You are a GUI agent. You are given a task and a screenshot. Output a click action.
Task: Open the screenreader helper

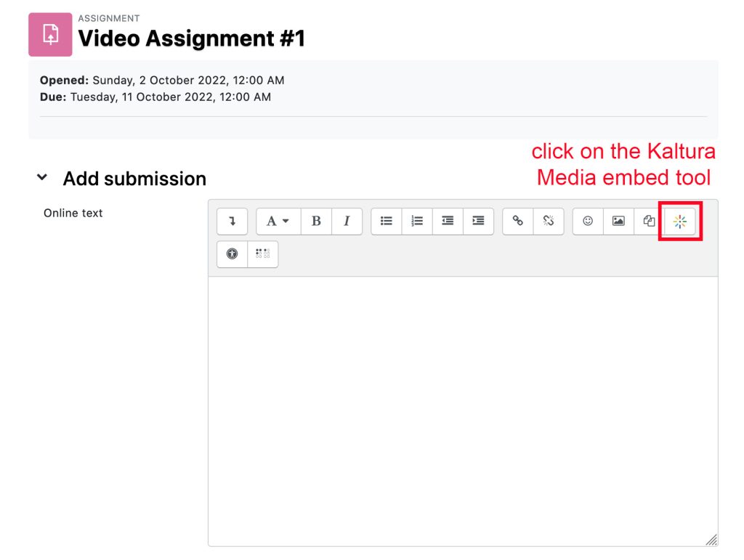[262, 254]
